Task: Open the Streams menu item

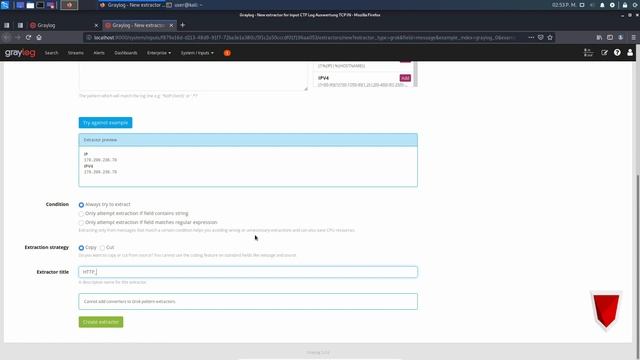Action: 76,53
